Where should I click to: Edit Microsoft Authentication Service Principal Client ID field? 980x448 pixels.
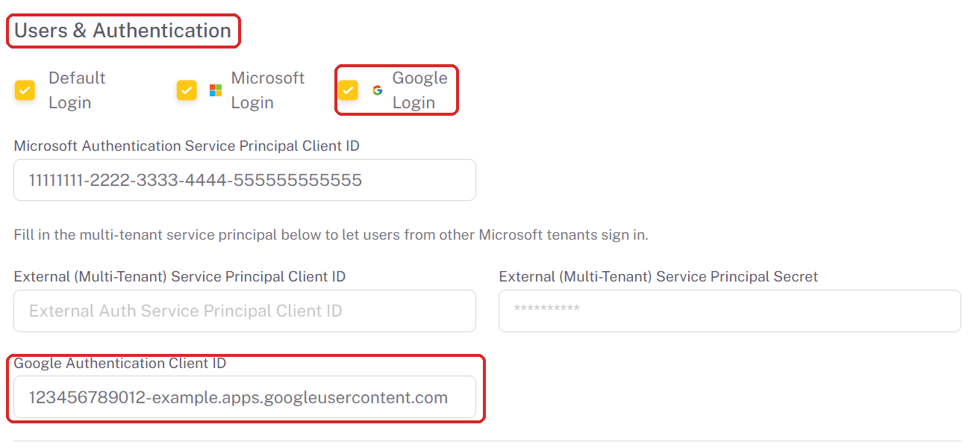245,180
